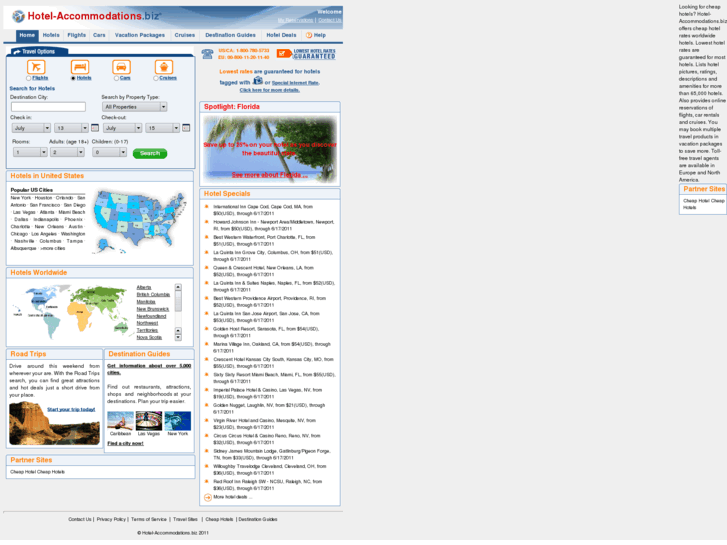Click the Destination City input field

(49, 107)
